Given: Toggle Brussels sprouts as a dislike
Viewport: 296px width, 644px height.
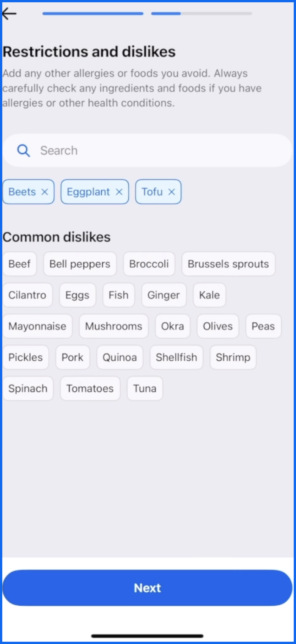Looking at the screenshot, I should 228,264.
